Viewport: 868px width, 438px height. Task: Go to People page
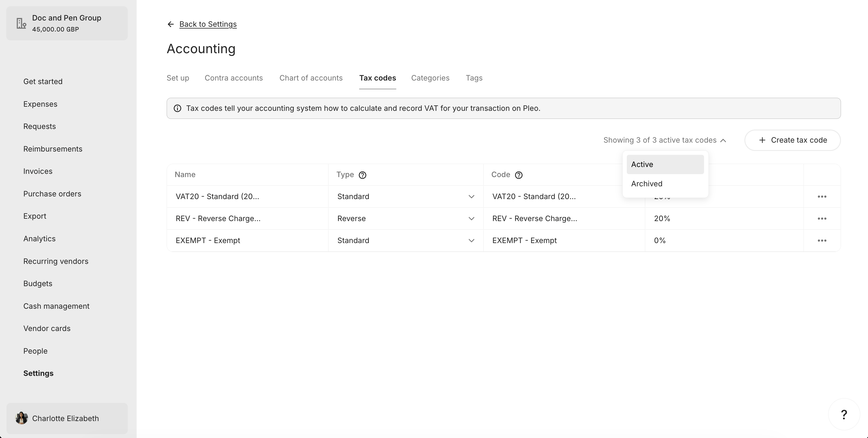click(x=35, y=351)
